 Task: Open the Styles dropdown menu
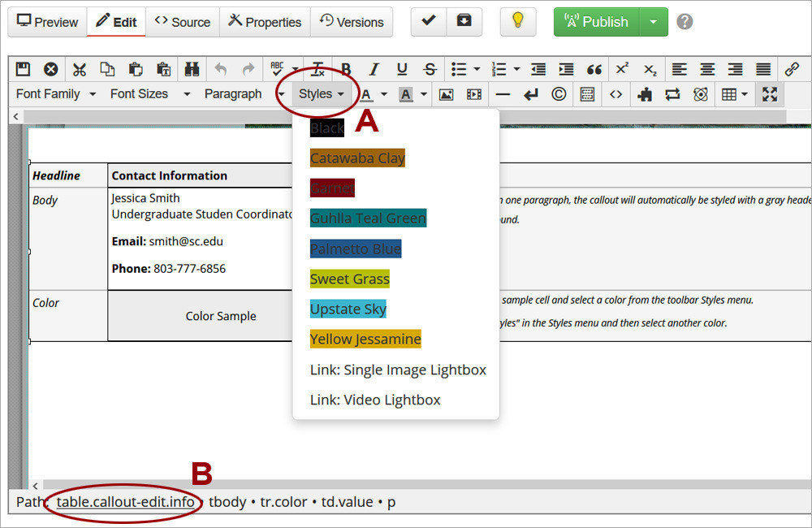click(x=320, y=94)
